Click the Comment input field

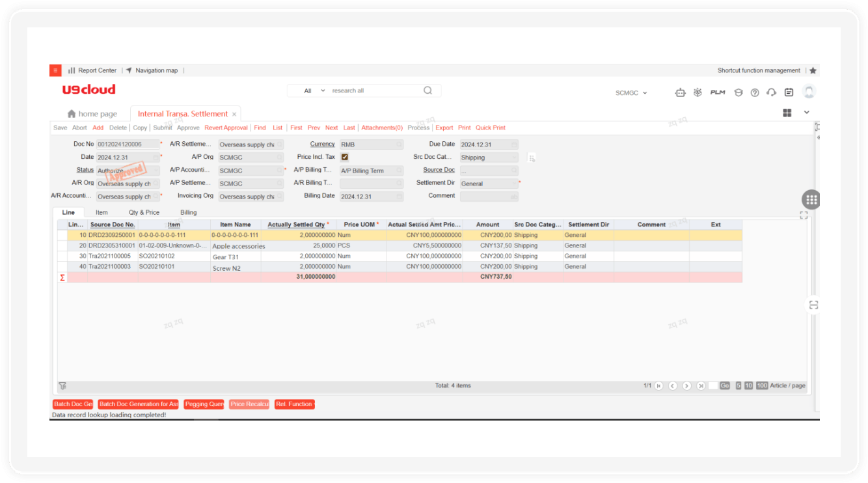pyautogui.click(x=489, y=196)
